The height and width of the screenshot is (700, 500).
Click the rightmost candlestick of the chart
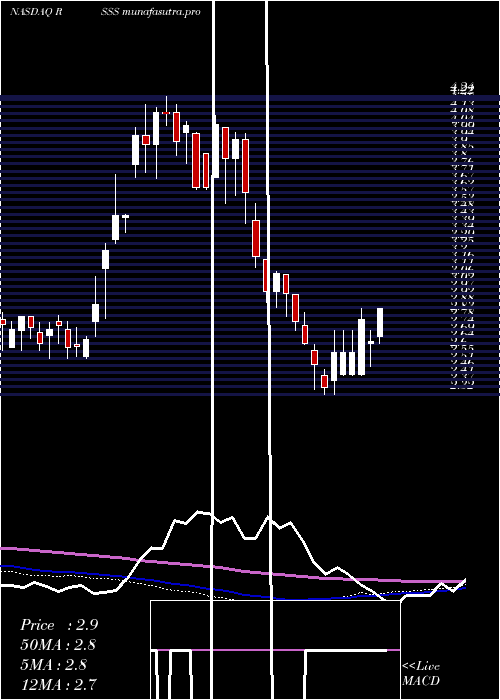pyautogui.click(x=380, y=325)
